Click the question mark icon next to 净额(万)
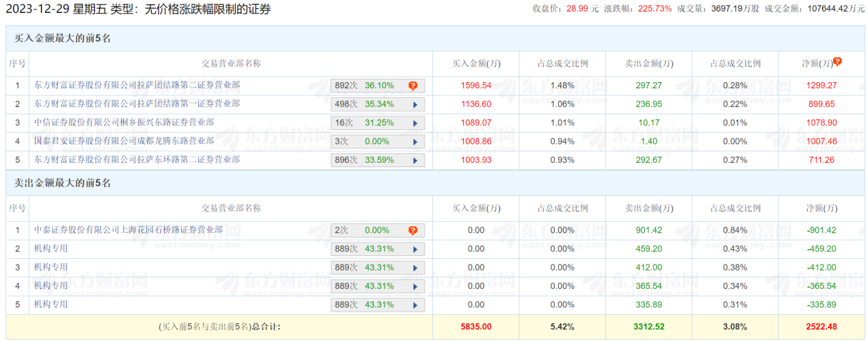868x341 pixels. [x=837, y=62]
